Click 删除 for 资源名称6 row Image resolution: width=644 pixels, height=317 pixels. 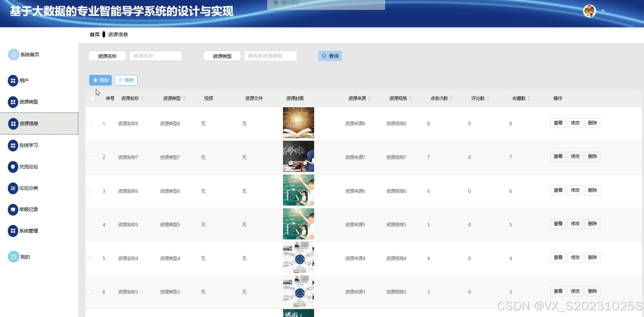click(x=592, y=191)
